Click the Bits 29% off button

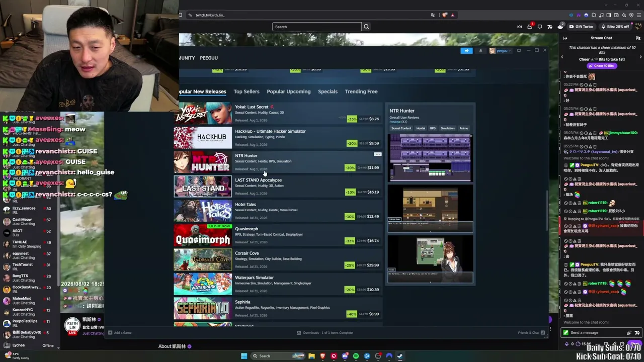615,27
